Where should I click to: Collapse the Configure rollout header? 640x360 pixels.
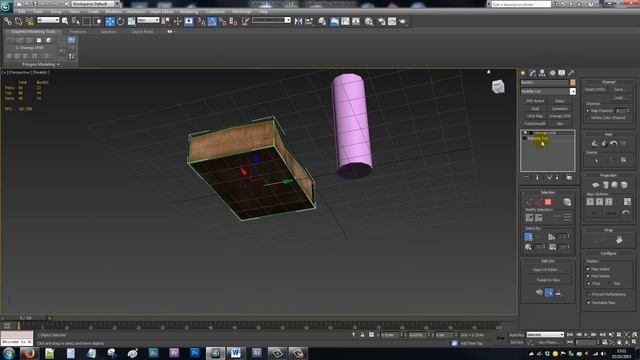click(x=608, y=253)
